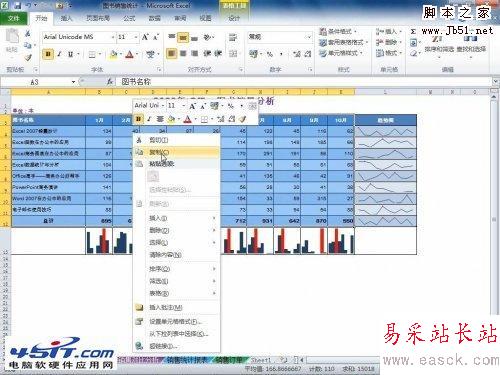
Task: Open the number format combo box
Action: coord(280,37)
